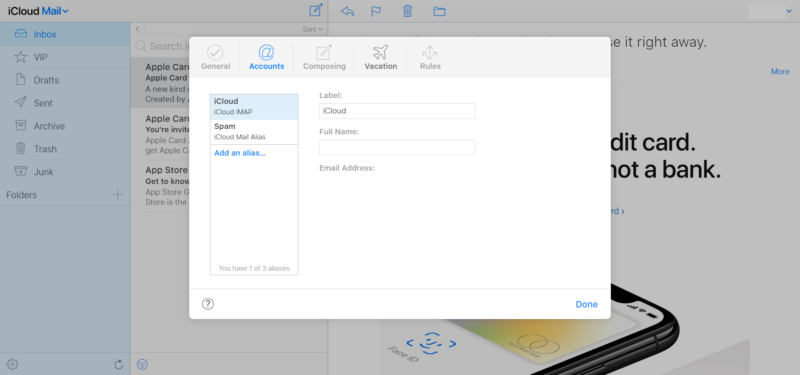Click the Add an alias link
The image size is (800, 375).
(x=240, y=153)
